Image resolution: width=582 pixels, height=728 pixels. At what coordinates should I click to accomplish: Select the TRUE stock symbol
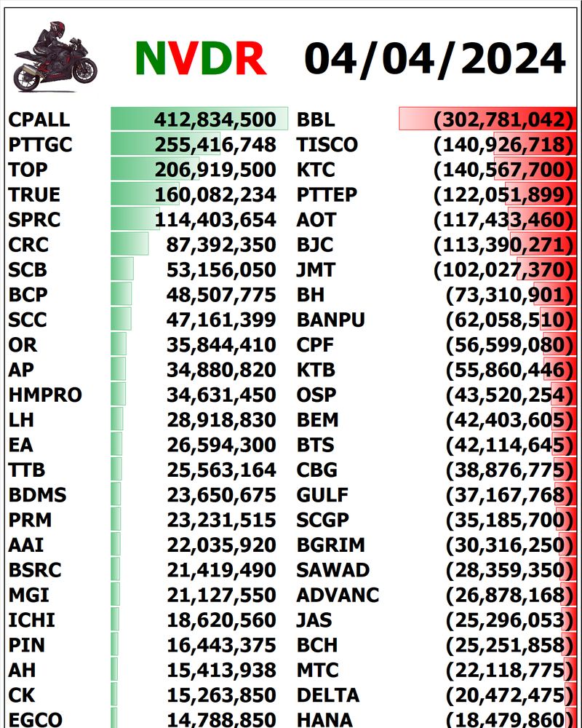click(x=34, y=195)
